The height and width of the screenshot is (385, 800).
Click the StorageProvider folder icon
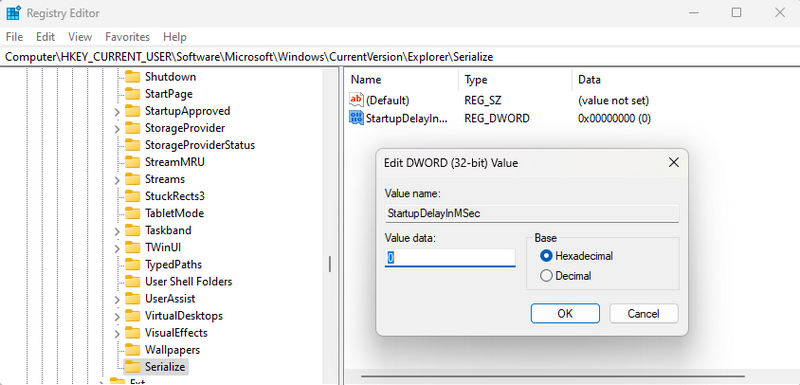[133, 128]
